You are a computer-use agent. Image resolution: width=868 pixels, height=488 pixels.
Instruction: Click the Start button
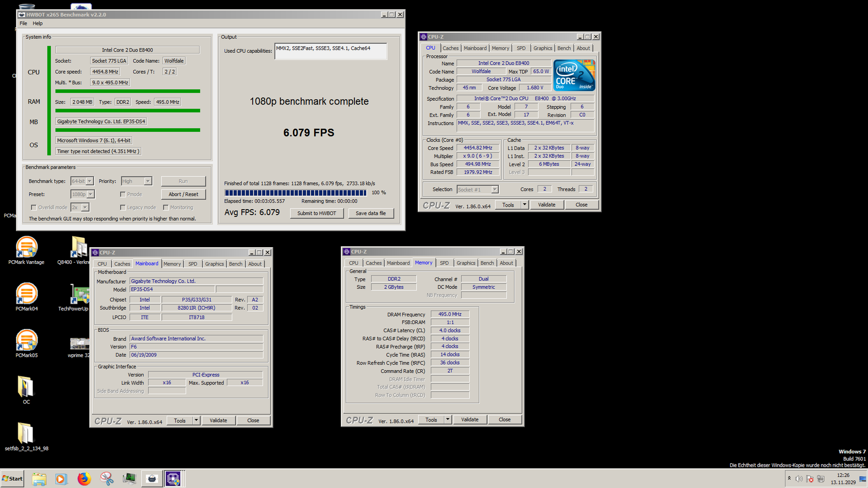(12, 479)
